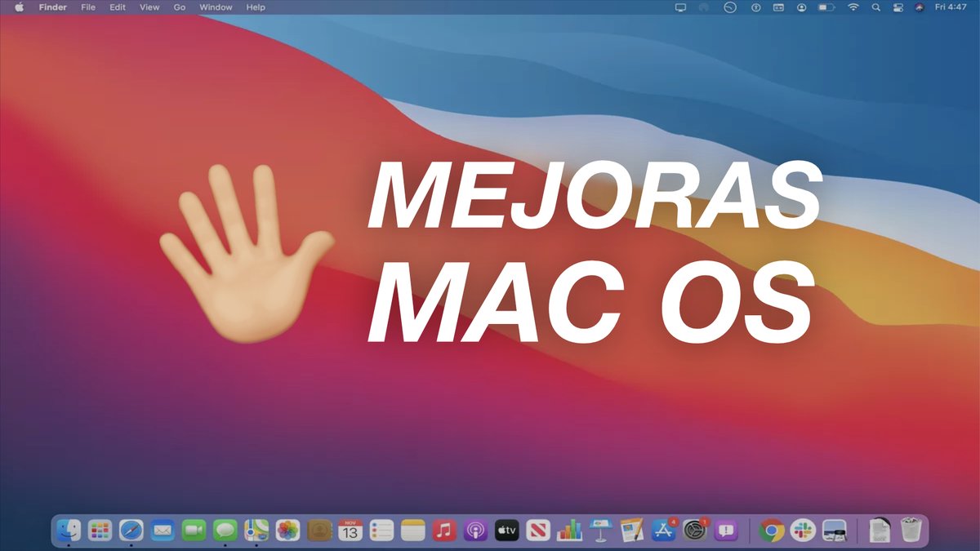Open Finder from the Dock
980x551 pixels.
[x=68, y=531]
